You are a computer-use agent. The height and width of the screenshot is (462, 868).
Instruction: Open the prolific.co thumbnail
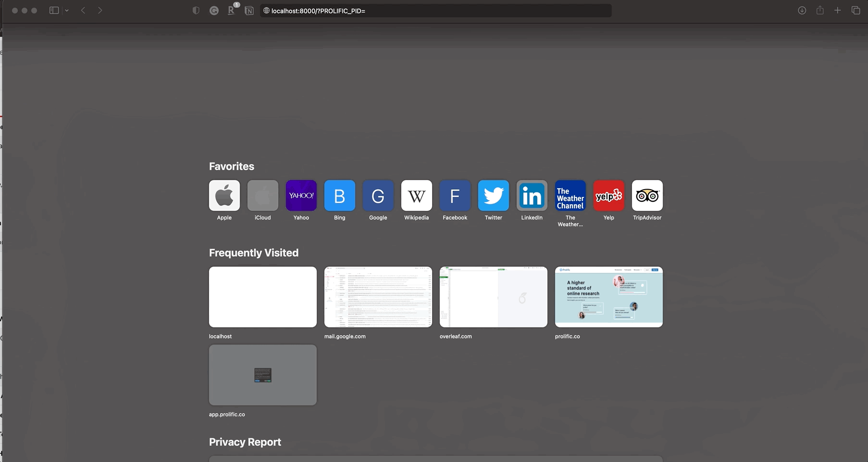click(609, 297)
